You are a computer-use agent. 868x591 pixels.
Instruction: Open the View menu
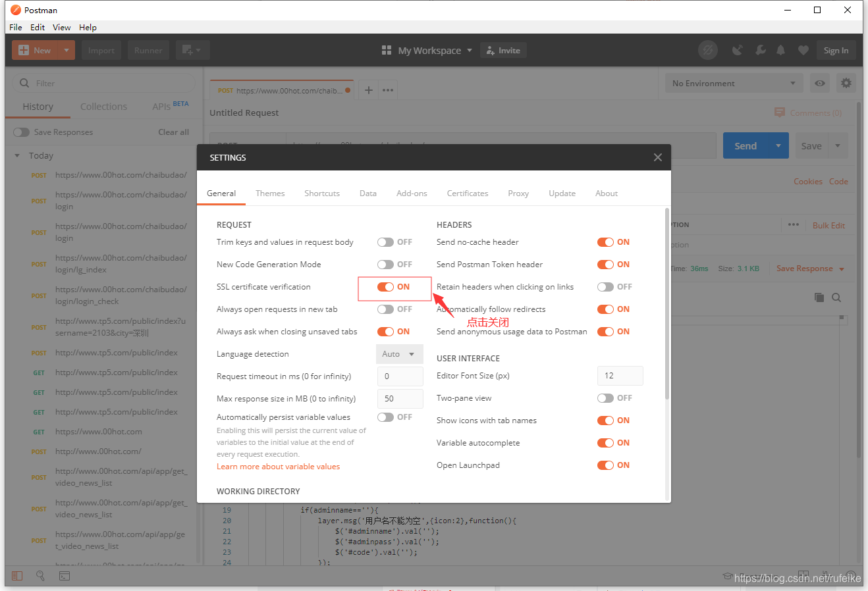point(62,27)
